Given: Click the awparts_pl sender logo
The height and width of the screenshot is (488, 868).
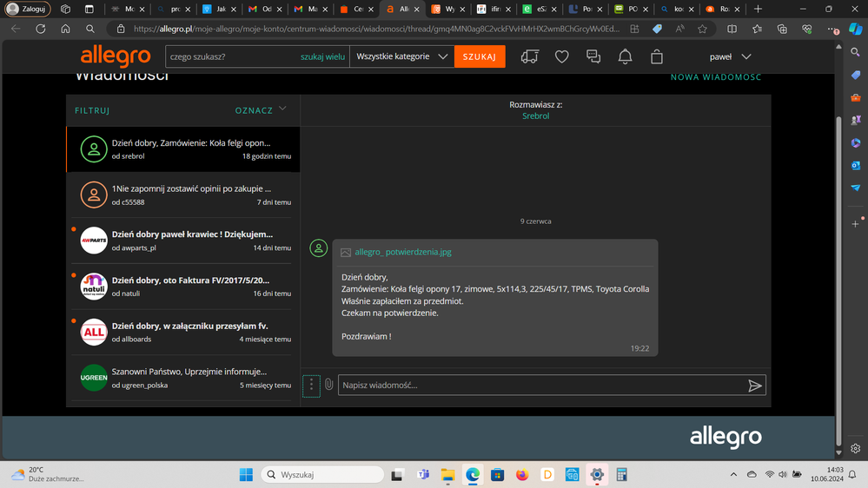Looking at the screenshot, I should [94, 241].
